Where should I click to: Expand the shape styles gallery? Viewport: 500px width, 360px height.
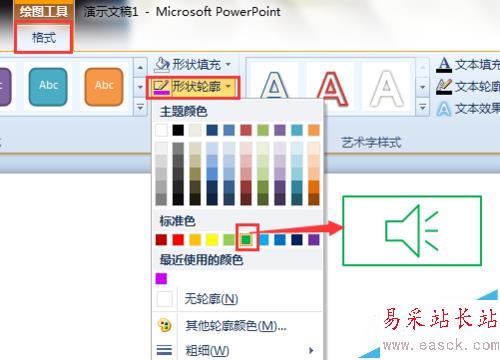click(140, 108)
